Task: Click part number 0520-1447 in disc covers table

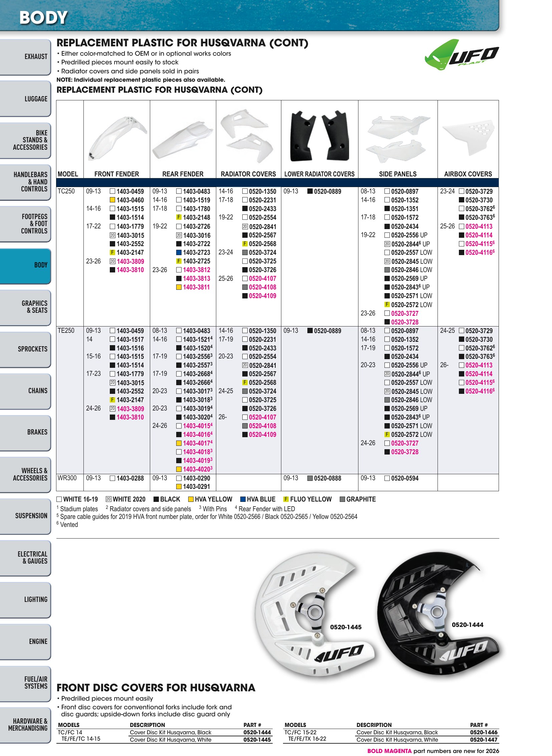Action: click(484, 740)
